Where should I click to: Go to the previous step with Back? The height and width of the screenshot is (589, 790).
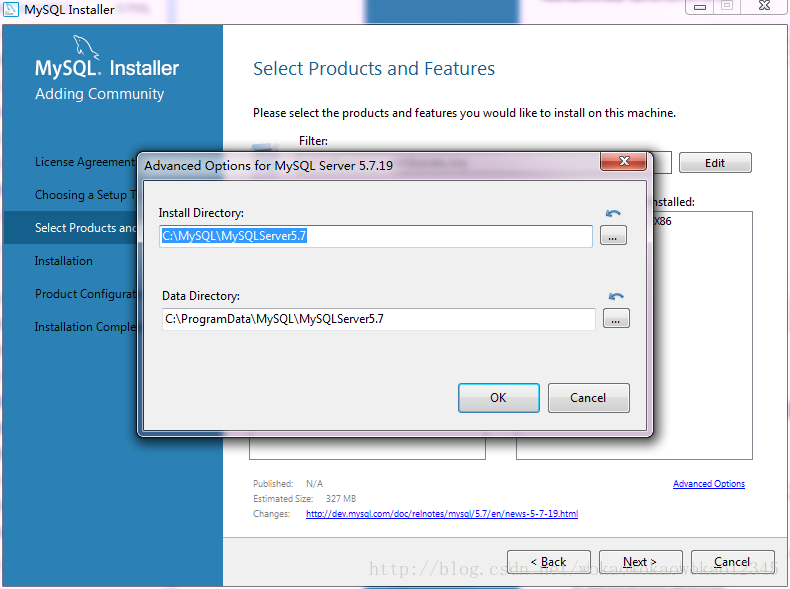click(x=549, y=561)
